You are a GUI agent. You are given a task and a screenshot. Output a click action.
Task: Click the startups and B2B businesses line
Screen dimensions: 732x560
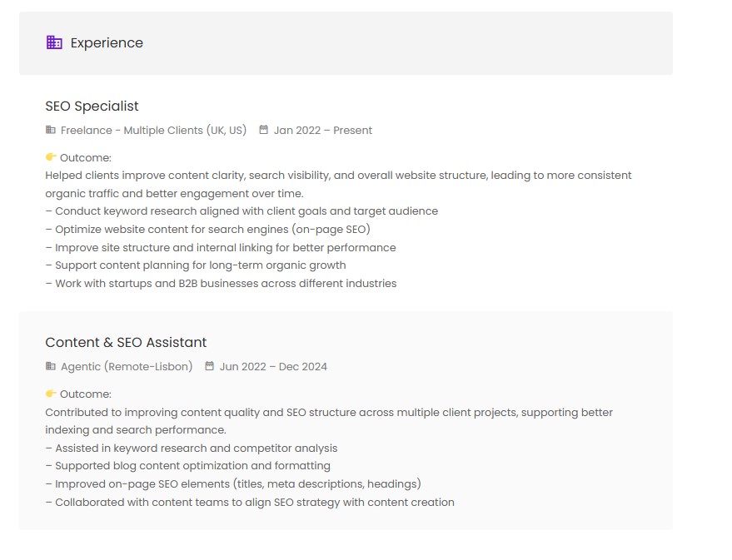point(221,284)
